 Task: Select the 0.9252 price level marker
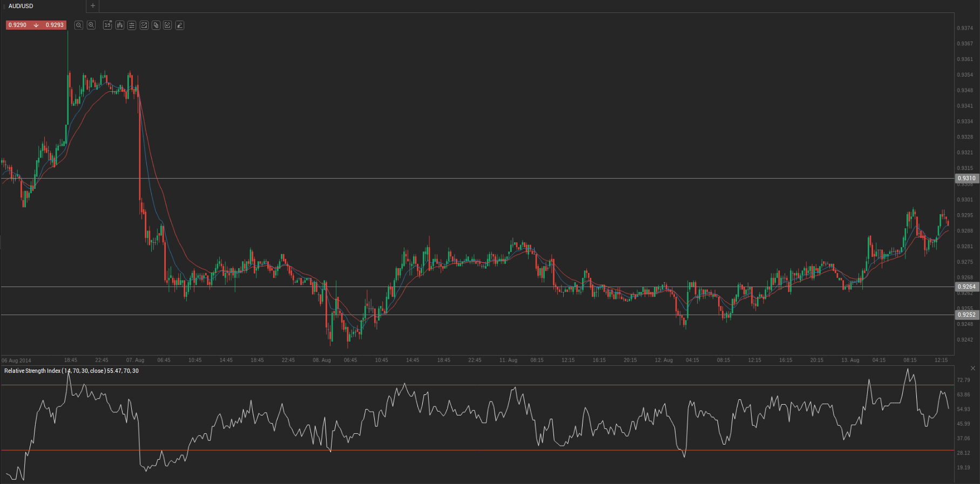(x=967, y=315)
